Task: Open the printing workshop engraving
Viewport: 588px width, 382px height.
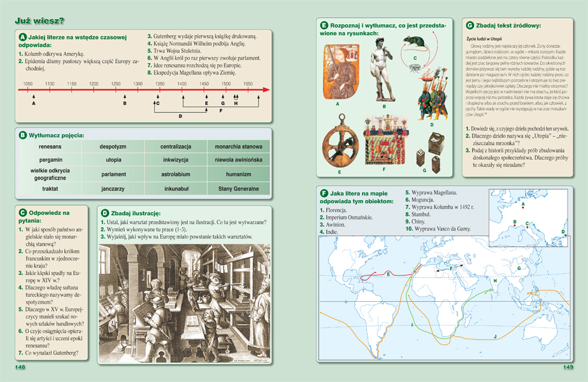Action: click(184, 303)
